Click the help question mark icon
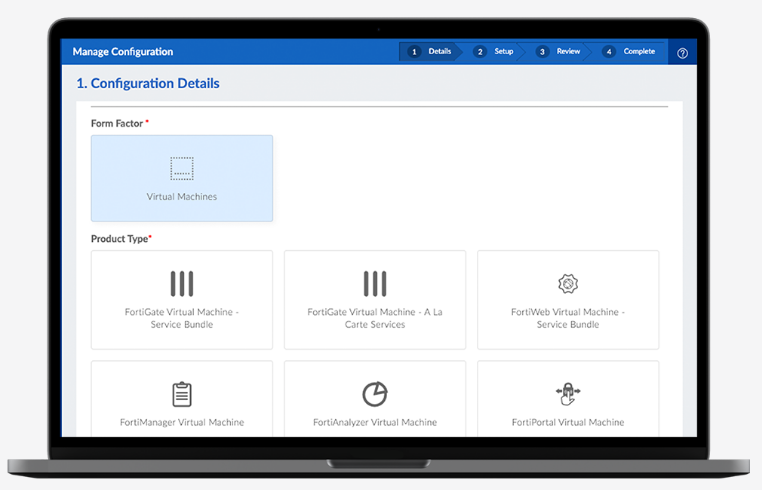This screenshot has height=490, width=762. 682,53
